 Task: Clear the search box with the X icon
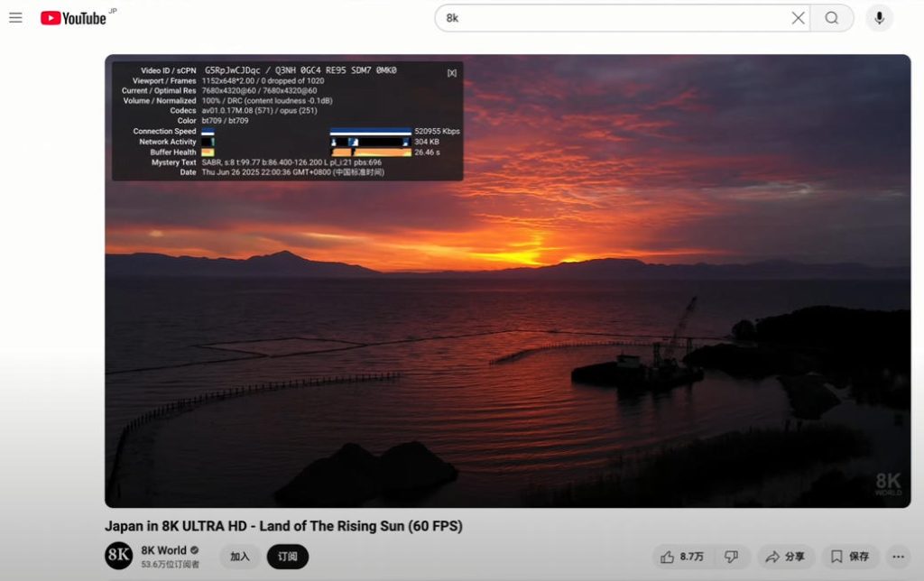pyautogui.click(x=798, y=18)
